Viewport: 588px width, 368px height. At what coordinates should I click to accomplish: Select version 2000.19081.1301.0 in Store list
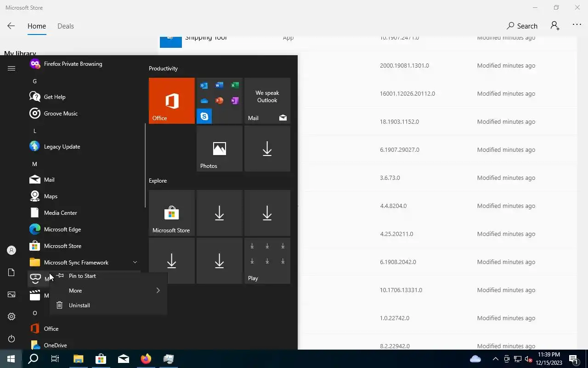coord(404,66)
